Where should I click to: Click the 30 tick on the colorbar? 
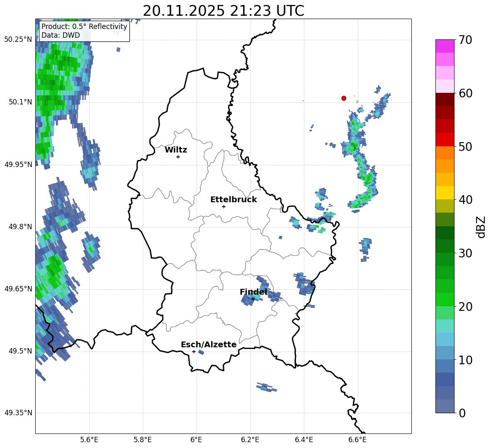pyautogui.click(x=465, y=253)
